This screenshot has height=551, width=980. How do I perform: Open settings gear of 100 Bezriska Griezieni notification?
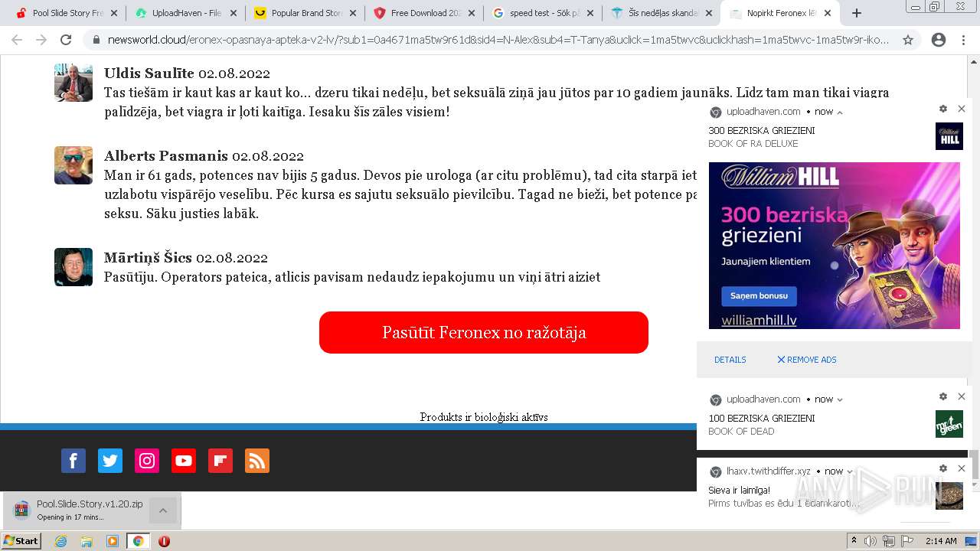tap(943, 396)
